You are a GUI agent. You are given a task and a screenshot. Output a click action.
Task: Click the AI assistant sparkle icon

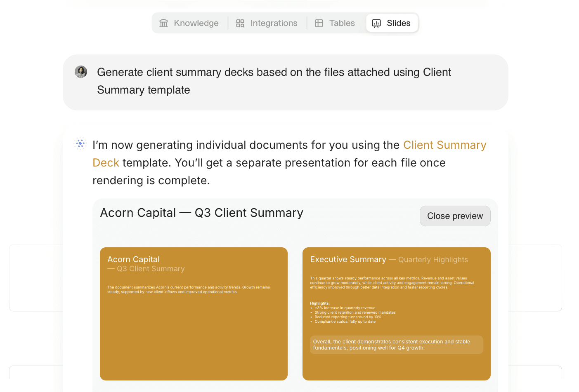coord(80,143)
